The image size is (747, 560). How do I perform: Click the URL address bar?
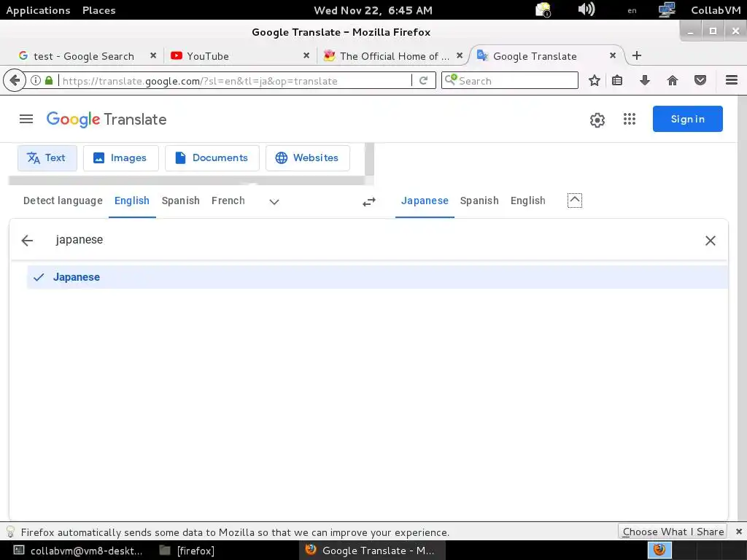pos(233,81)
